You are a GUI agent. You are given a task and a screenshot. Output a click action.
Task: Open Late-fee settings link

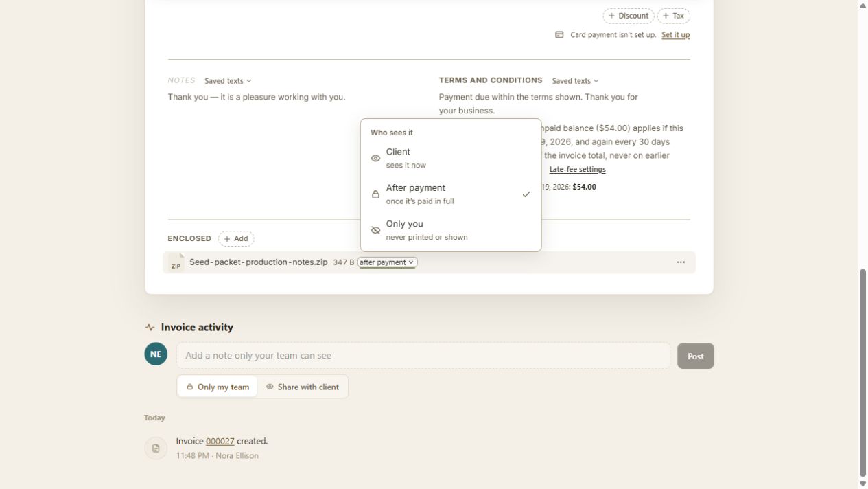click(578, 170)
